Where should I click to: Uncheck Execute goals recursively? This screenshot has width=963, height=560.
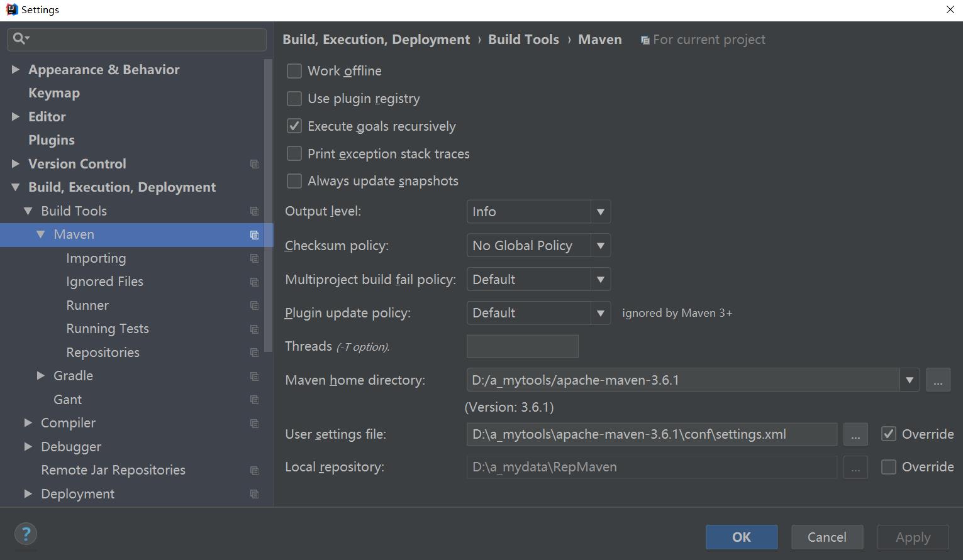(x=294, y=126)
